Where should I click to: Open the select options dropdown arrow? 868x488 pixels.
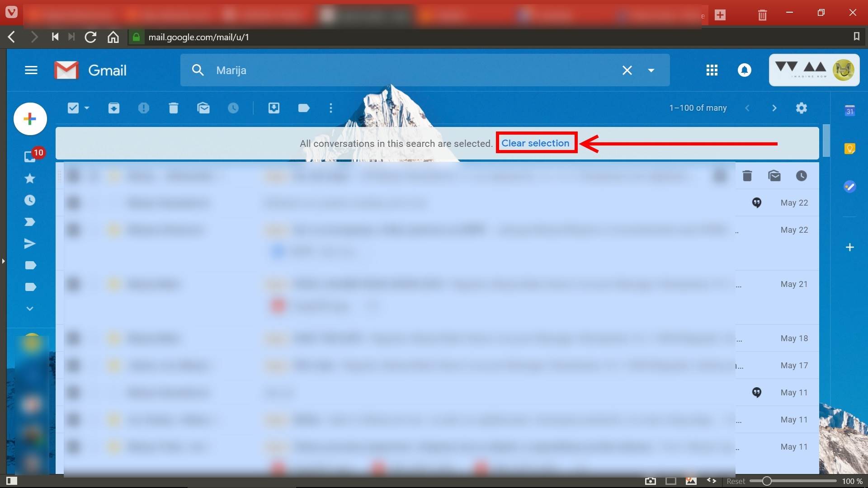point(87,108)
